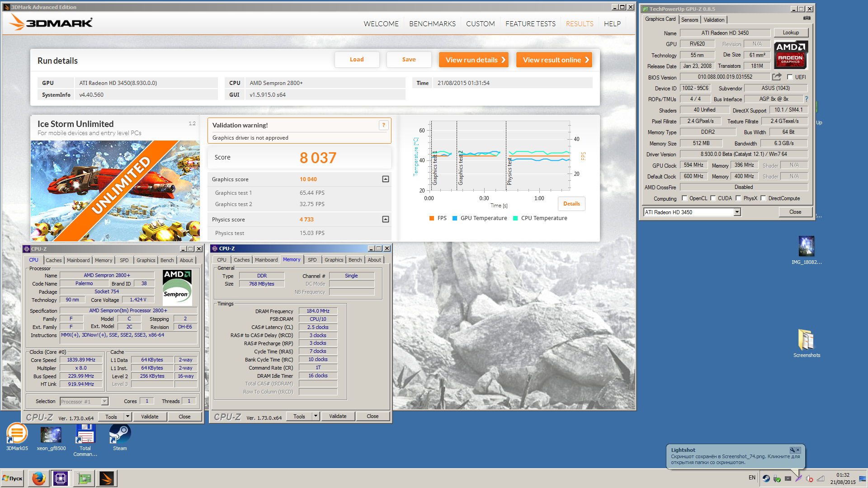The height and width of the screenshot is (488, 868).
Task: Click View run details button
Action: [474, 60]
